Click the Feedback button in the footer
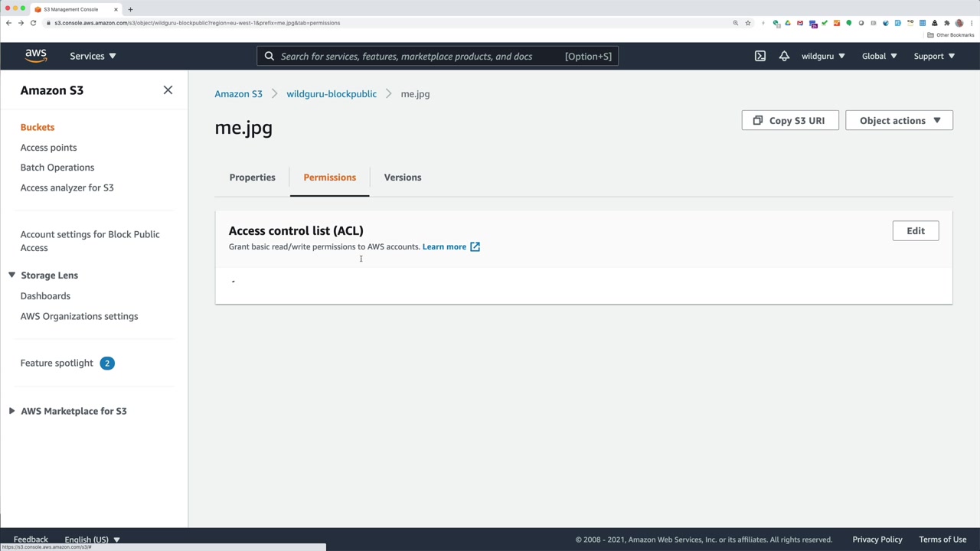This screenshot has width=980, height=551. (31, 540)
